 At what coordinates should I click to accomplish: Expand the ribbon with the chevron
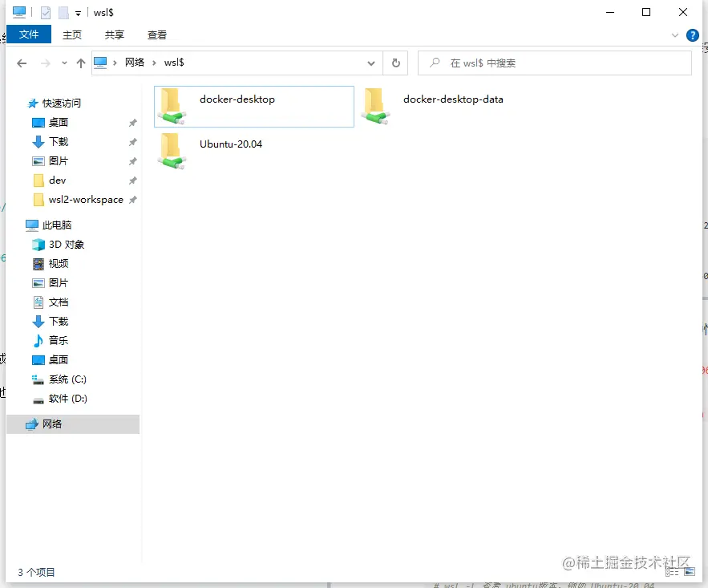point(675,35)
